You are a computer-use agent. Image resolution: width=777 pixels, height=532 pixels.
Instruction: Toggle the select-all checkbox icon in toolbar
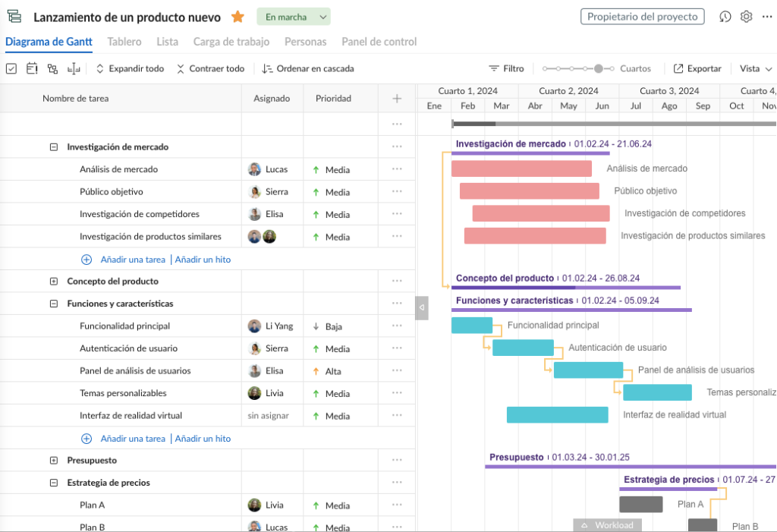click(11, 68)
